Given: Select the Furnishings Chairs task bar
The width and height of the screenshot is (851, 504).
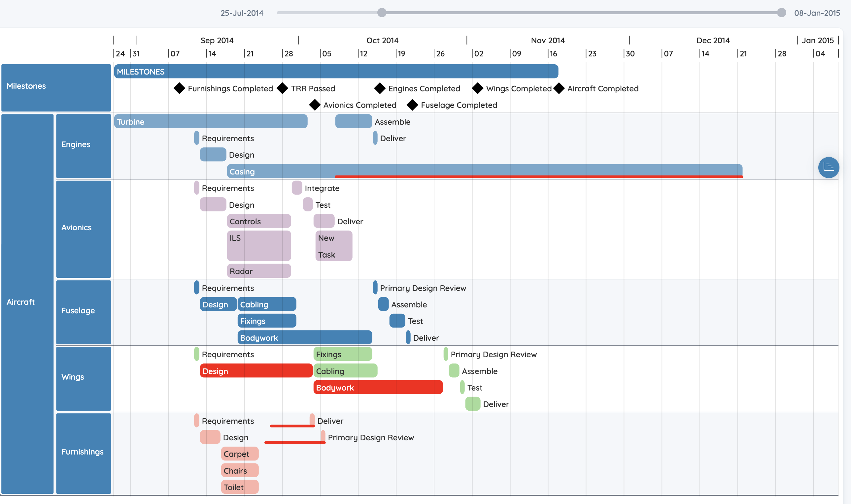Looking at the screenshot, I should coord(240,470).
